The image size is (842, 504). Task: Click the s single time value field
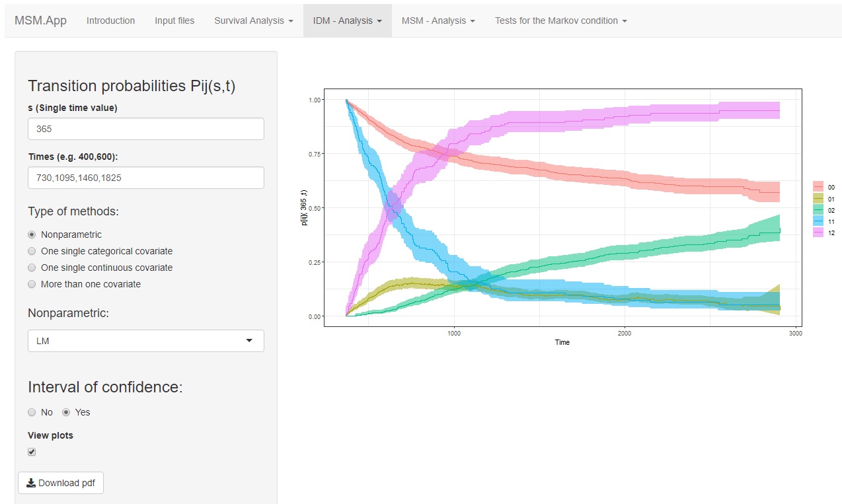tap(145, 129)
